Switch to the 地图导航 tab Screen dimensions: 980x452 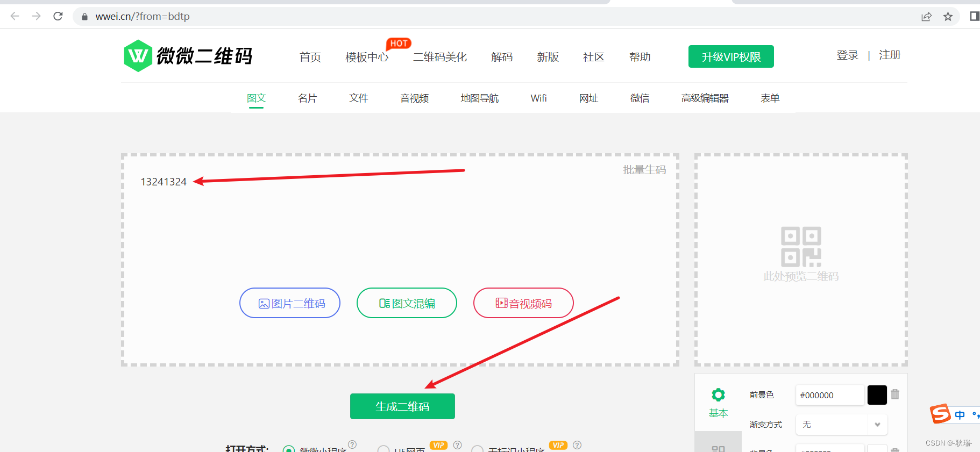[480, 98]
